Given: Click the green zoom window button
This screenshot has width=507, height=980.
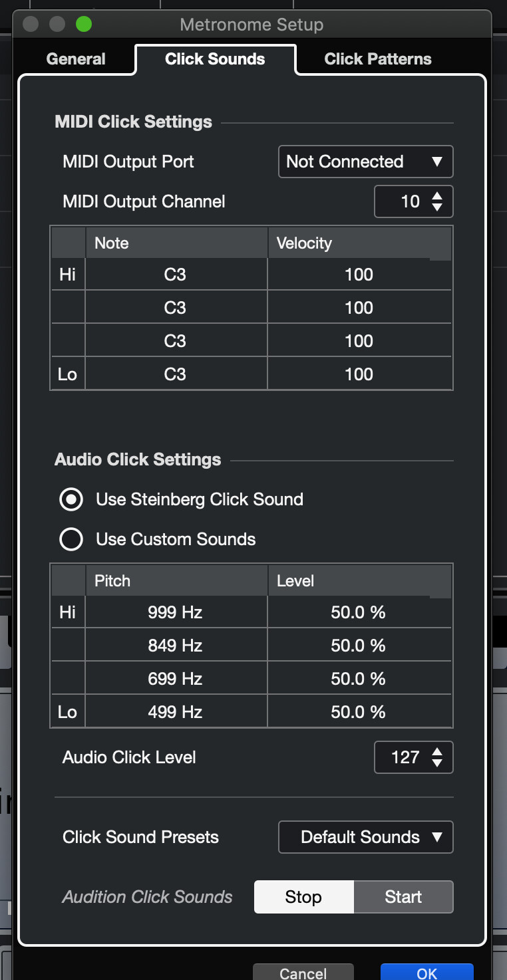Looking at the screenshot, I should [84, 25].
